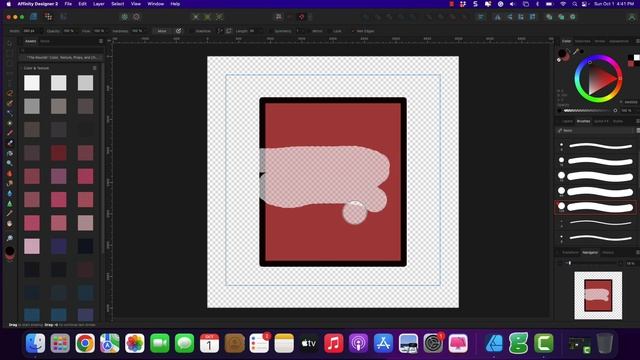Adjust the Opacity slider in Color panel

point(591,111)
